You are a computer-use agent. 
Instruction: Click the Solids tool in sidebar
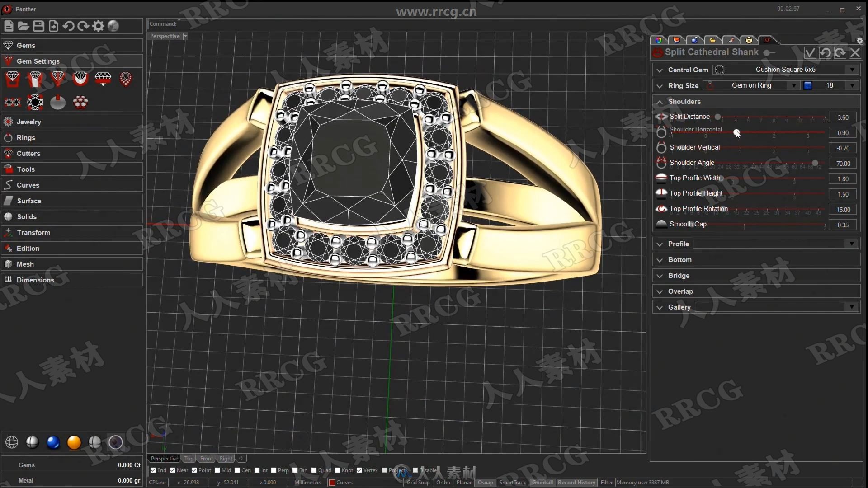tap(26, 216)
